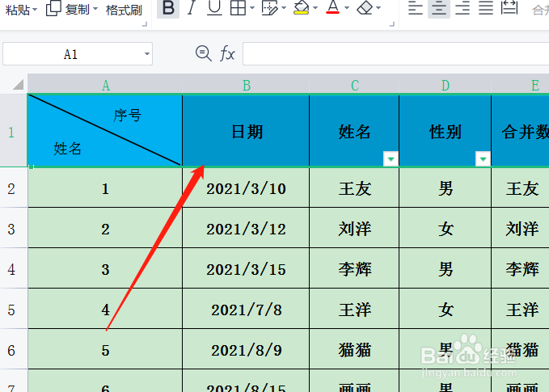Align text left

pyautogui.click(x=416, y=8)
